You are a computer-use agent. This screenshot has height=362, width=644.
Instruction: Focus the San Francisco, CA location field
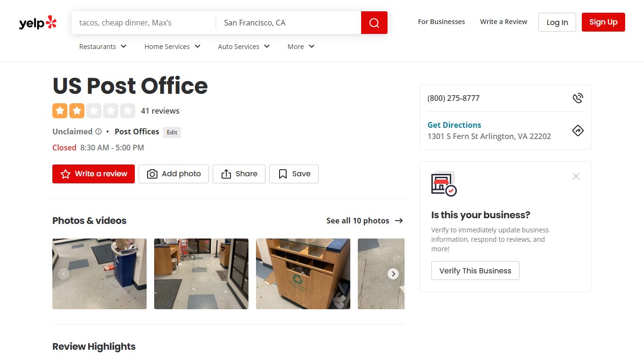tap(289, 23)
